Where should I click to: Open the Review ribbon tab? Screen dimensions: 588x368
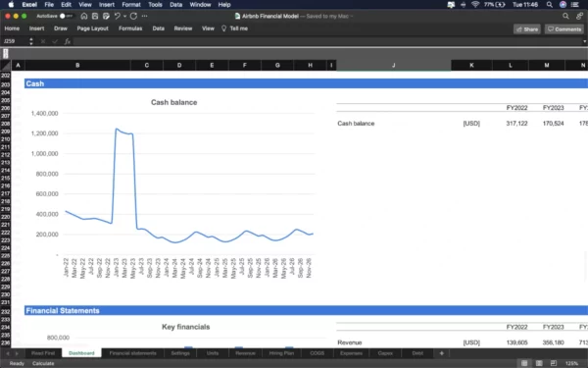point(183,28)
